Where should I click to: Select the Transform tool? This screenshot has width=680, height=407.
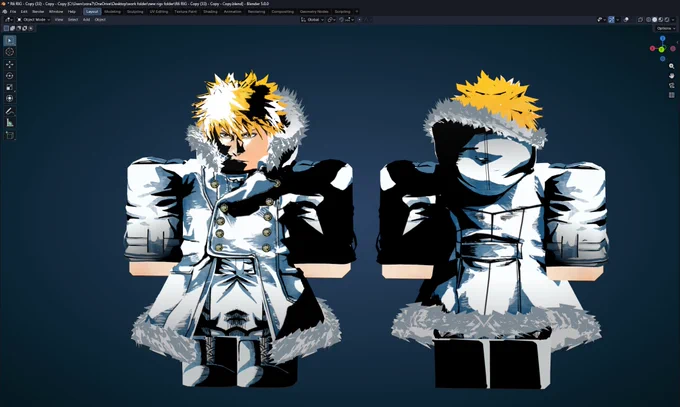point(10,98)
